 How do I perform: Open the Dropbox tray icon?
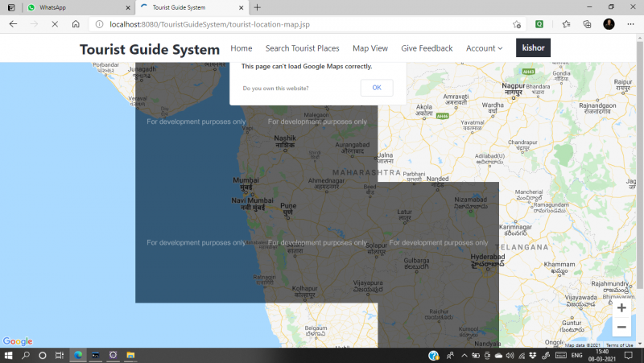[x=533, y=356]
